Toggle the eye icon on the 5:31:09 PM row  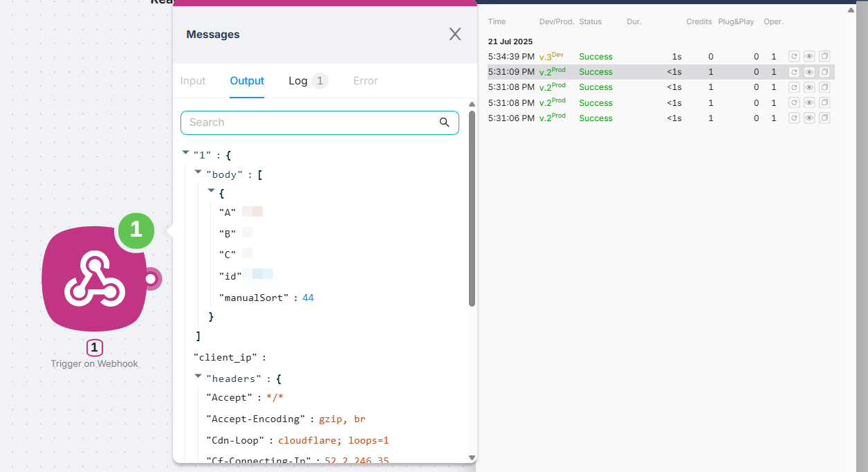pos(809,72)
